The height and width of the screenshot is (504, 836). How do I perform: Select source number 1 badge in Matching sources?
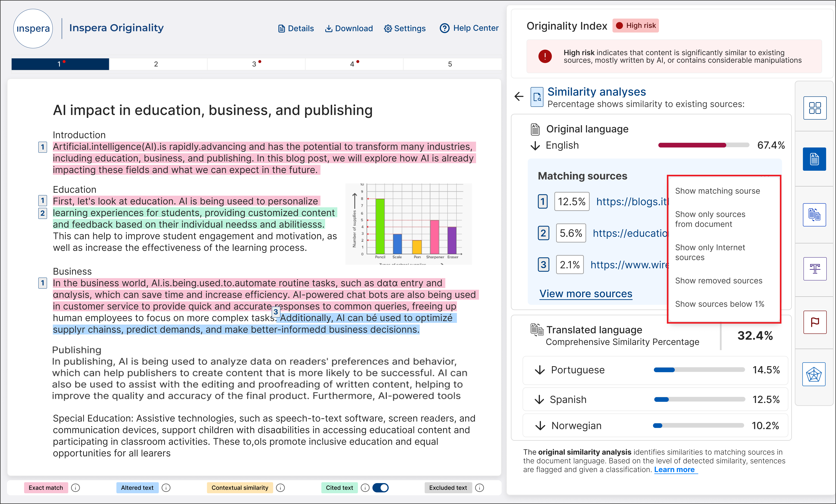click(x=543, y=202)
